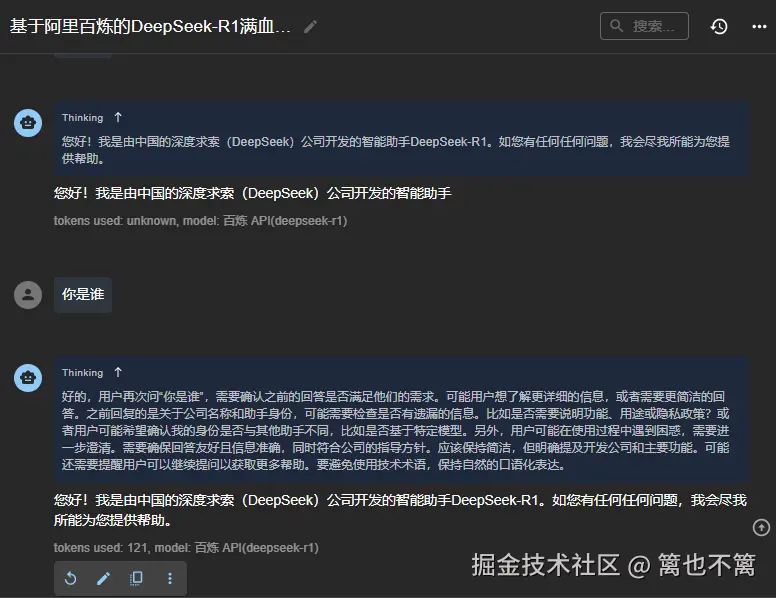The height and width of the screenshot is (598, 776).
Task: Collapse the first Thinking block arrow
Action: 118,117
